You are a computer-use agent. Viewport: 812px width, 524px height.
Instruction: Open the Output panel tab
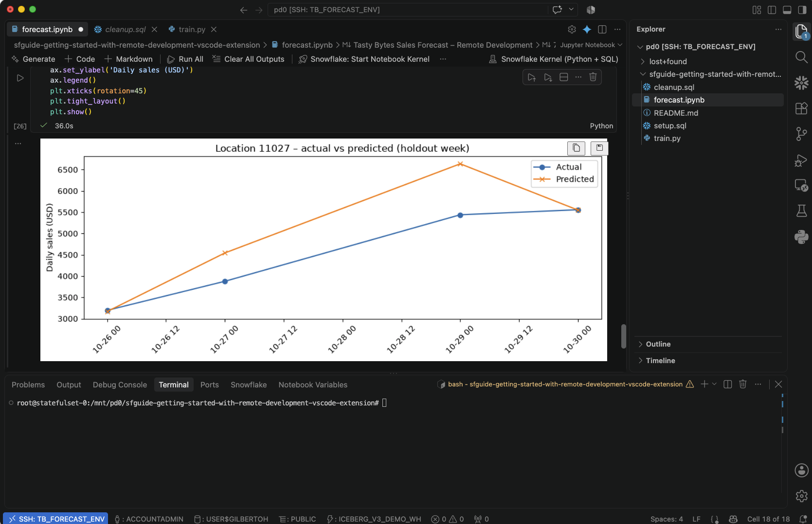click(x=69, y=384)
